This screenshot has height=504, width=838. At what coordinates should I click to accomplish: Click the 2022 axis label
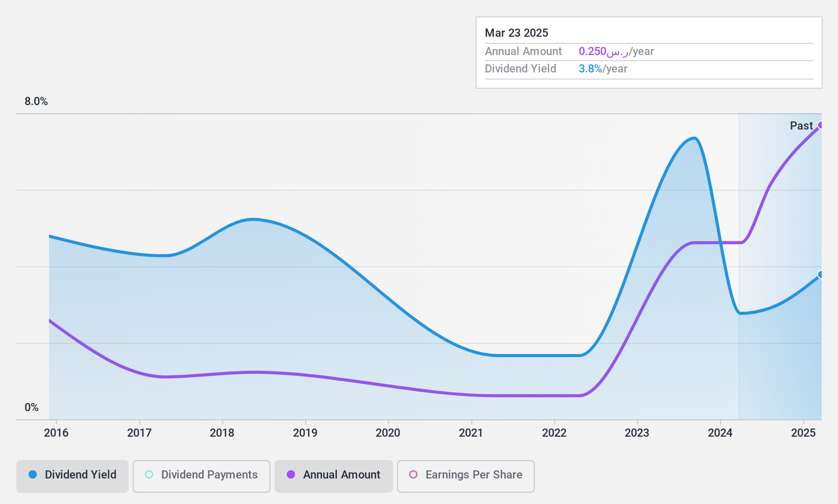pos(554,433)
